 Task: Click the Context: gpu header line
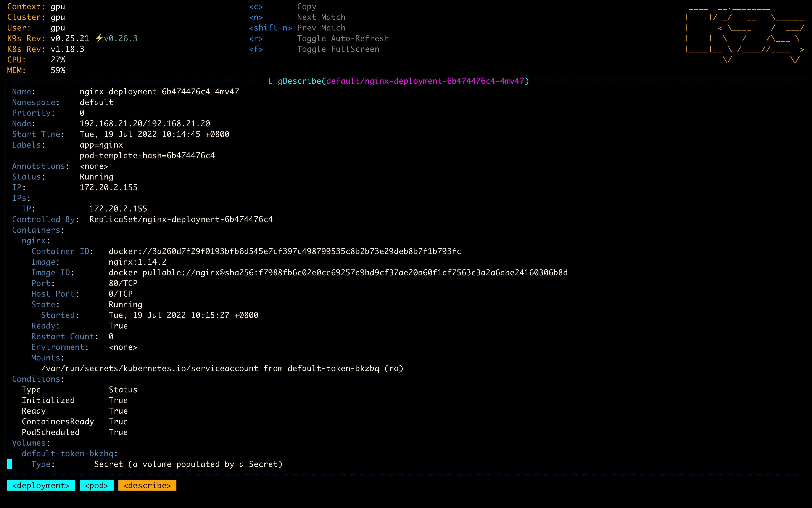[x=36, y=7]
